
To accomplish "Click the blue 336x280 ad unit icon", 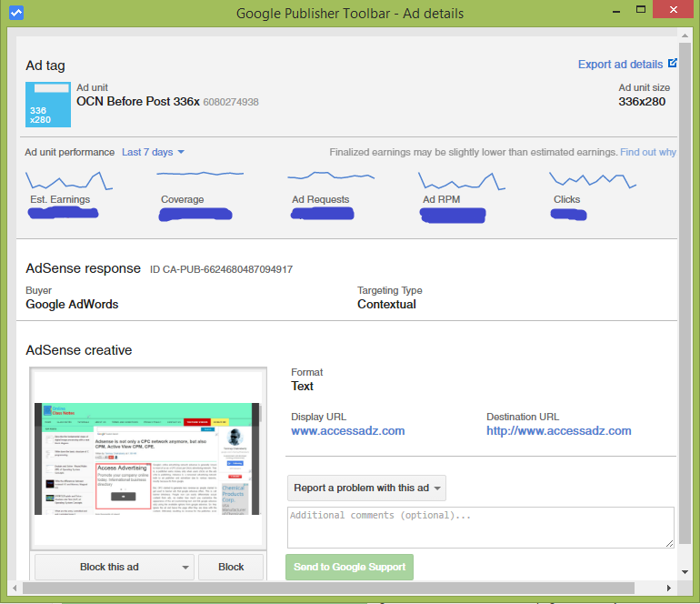I will tap(48, 105).
